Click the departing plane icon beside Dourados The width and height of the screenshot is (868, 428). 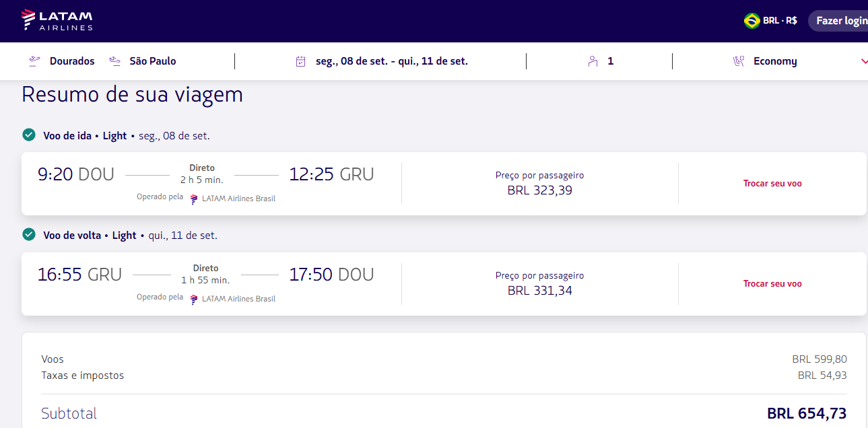tap(35, 61)
